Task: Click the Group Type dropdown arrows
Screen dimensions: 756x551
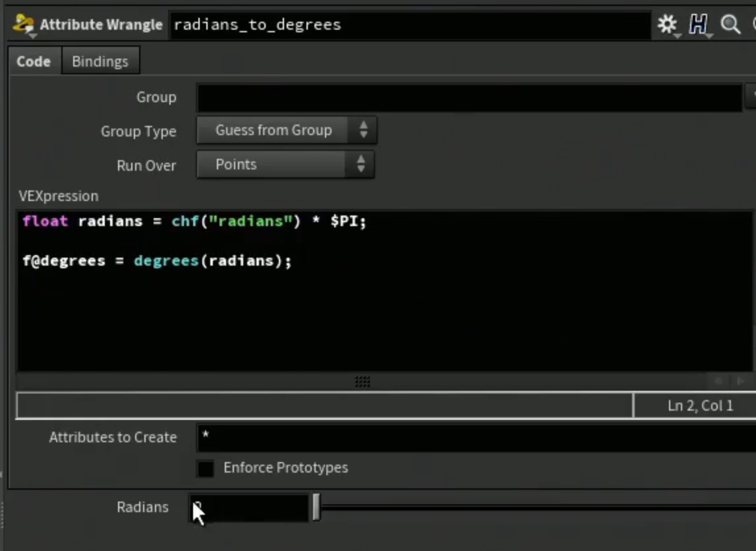Action: [364, 130]
